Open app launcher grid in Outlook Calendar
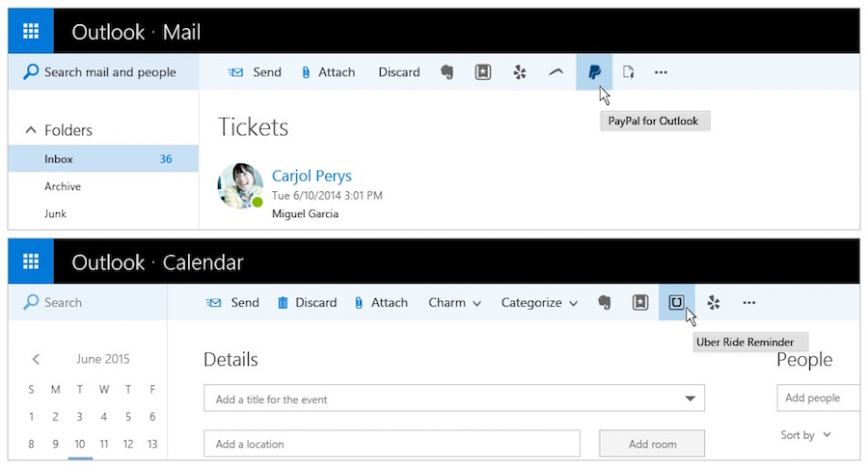 pos(31,262)
